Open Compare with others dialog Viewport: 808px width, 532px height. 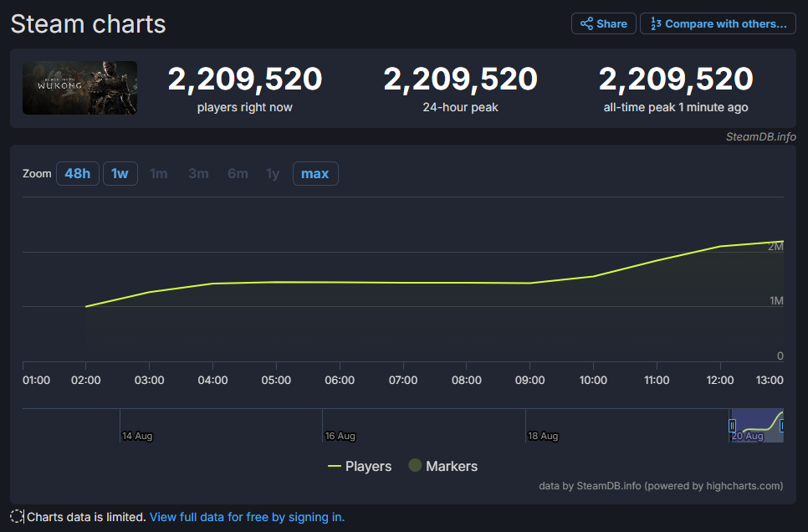718,23
